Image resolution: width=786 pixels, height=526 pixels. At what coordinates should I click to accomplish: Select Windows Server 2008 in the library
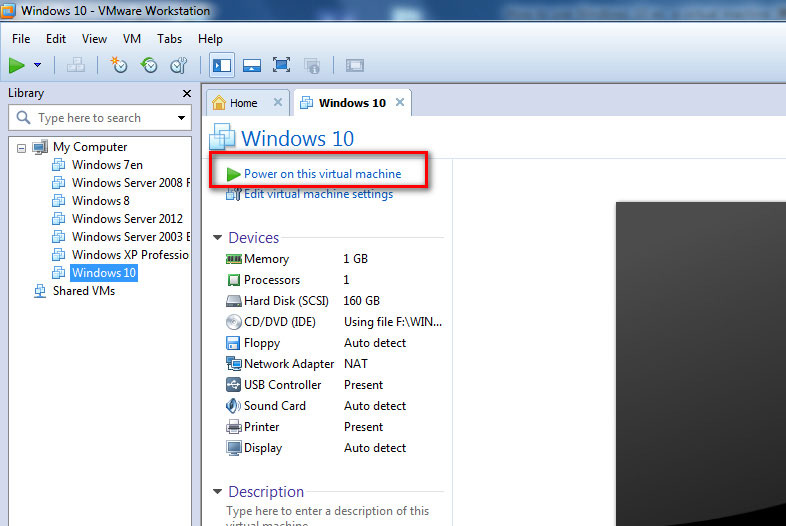tap(130, 183)
